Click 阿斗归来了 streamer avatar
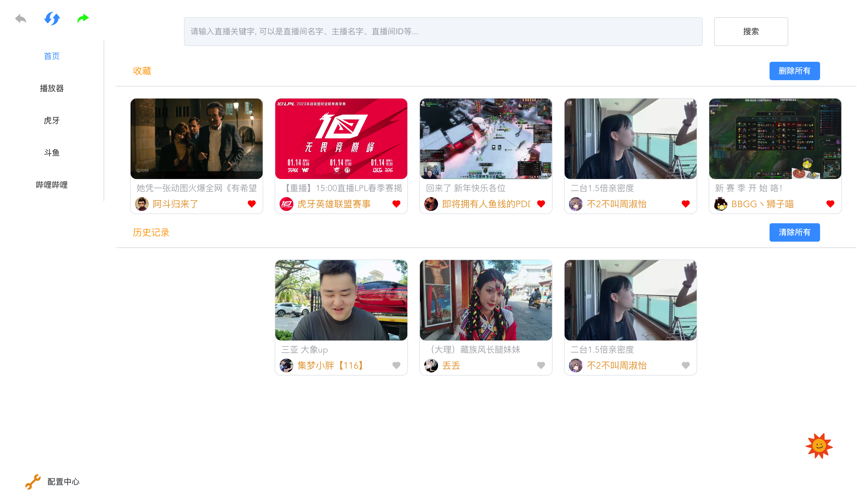This screenshot has height=504, width=868. pyautogui.click(x=142, y=204)
